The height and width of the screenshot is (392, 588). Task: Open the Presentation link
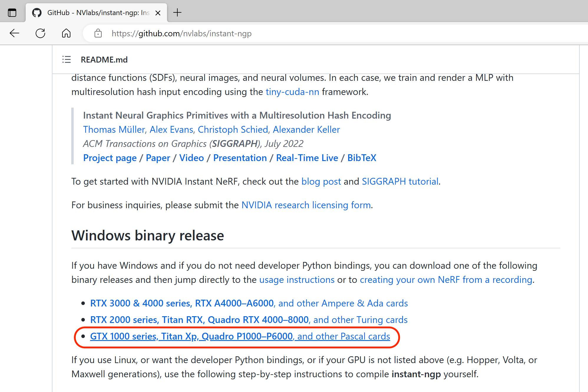(x=240, y=158)
